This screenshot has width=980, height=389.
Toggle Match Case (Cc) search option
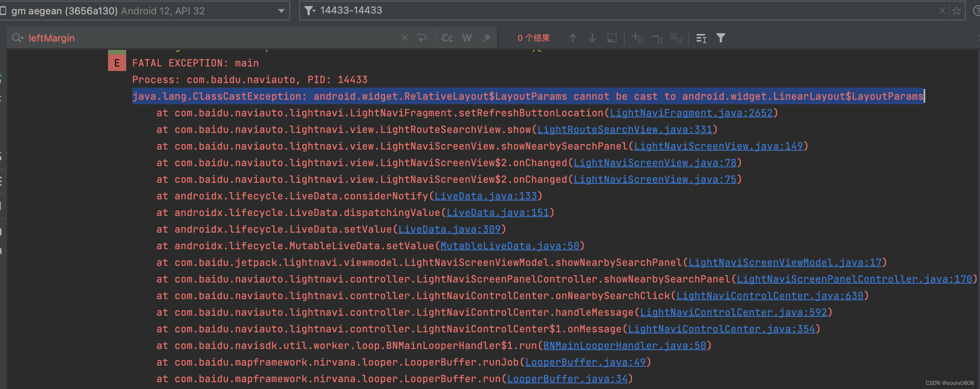[447, 38]
